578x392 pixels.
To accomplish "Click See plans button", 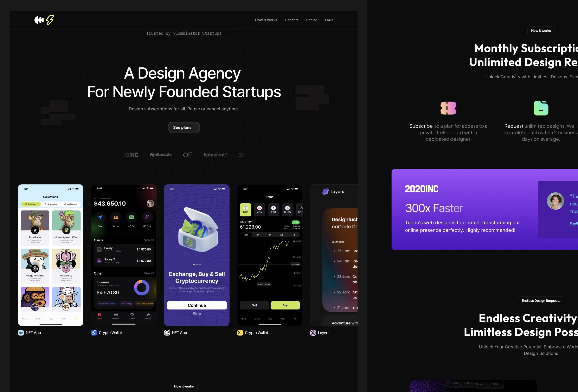I will [184, 127].
